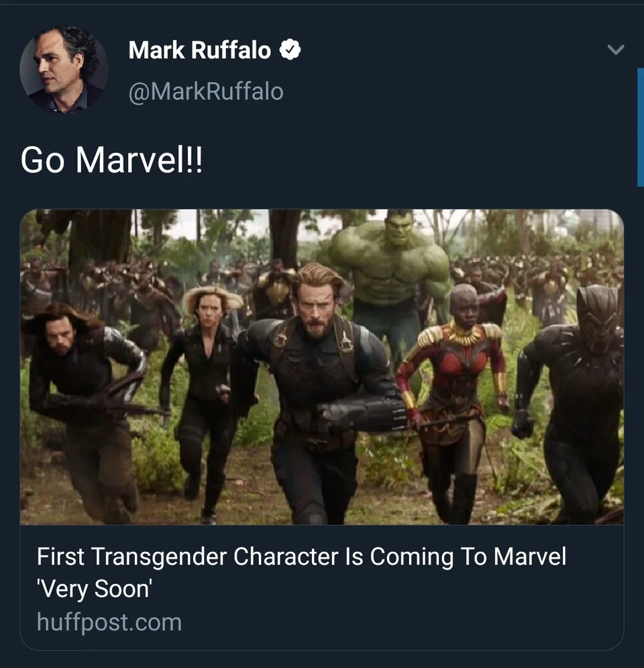Open the huffpost.com link
The image size is (644, 668).
tap(108, 622)
